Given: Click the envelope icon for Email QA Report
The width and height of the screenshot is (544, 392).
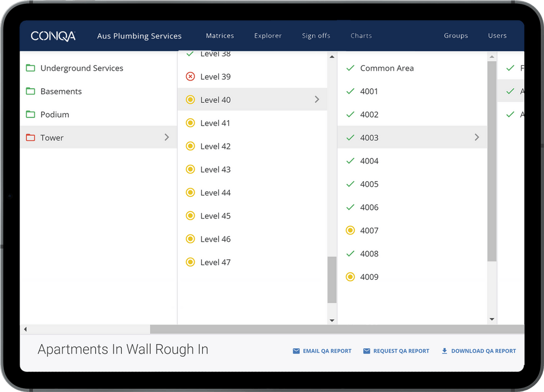Looking at the screenshot, I should pos(296,351).
